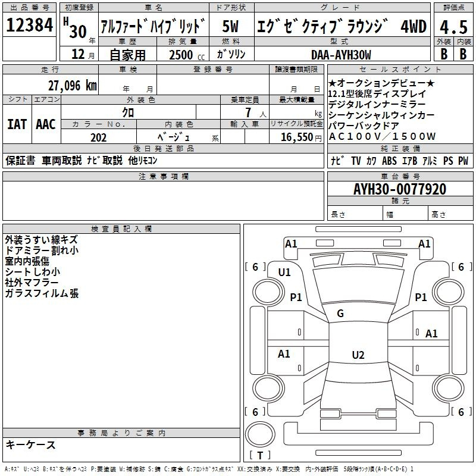Select vehicle history 自家用
This screenshot has height=476, width=476.
127,55
